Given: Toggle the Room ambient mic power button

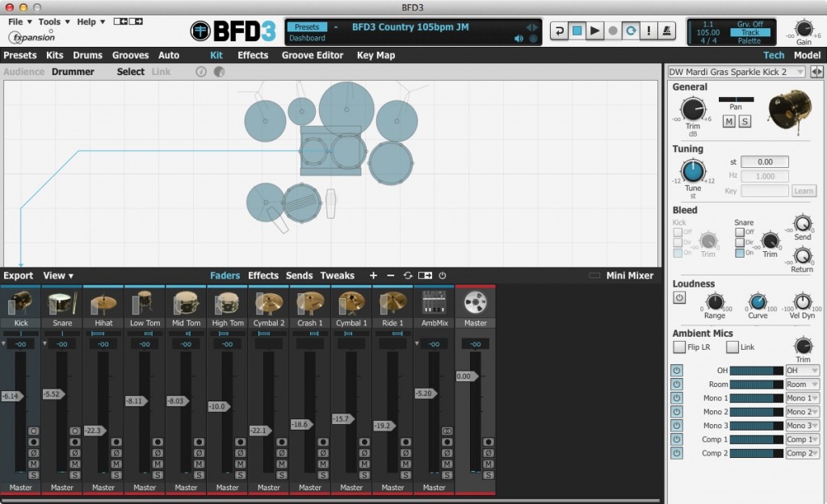Looking at the screenshot, I should (677, 384).
